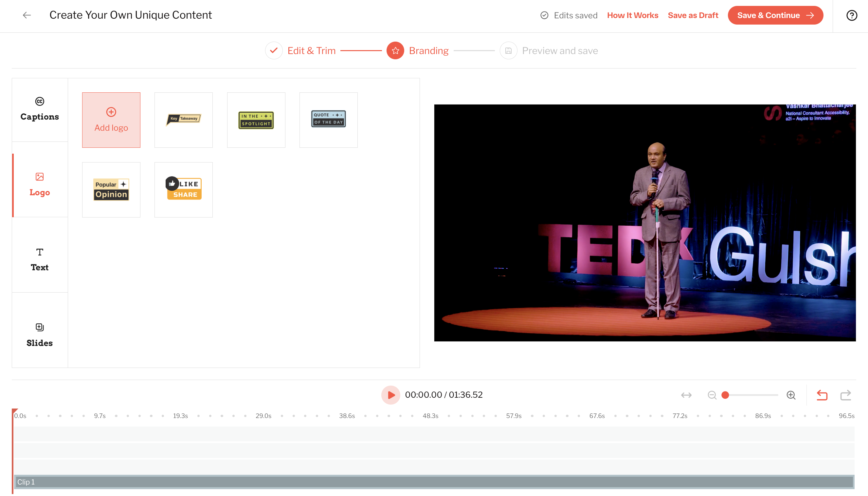868x496 pixels.
Task: Click the Branding star step icon
Action: point(395,51)
